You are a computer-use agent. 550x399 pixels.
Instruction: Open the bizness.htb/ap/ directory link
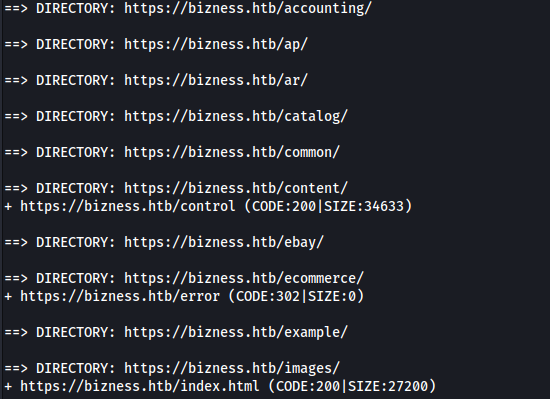point(216,45)
